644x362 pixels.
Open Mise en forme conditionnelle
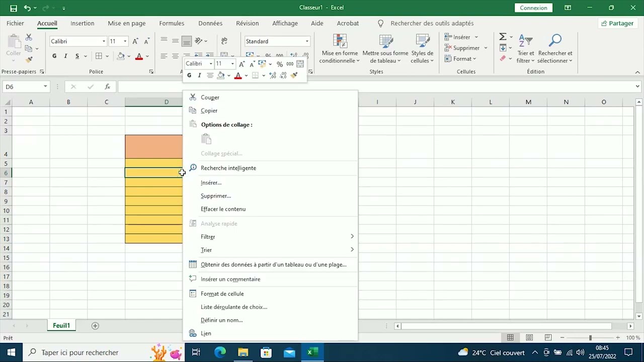click(340, 49)
